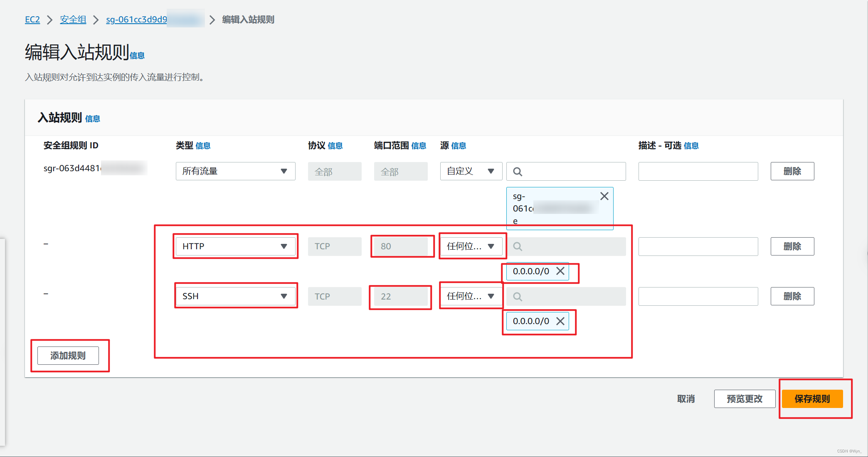Click the 添加规则 button

point(68,356)
